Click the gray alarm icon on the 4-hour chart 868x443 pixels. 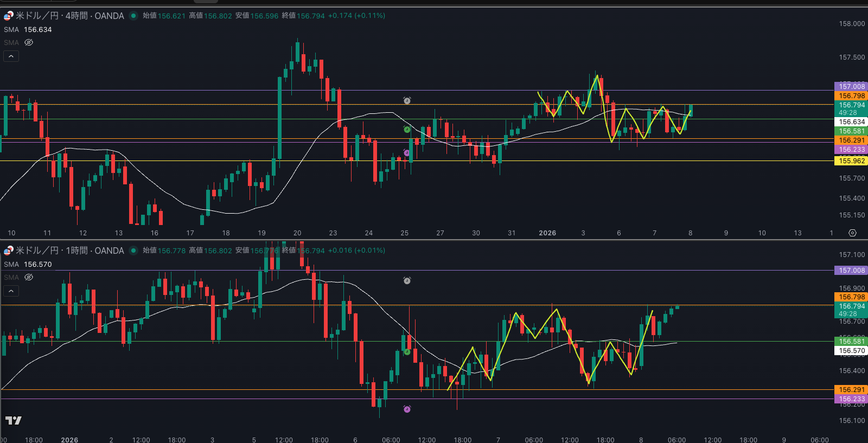click(407, 100)
